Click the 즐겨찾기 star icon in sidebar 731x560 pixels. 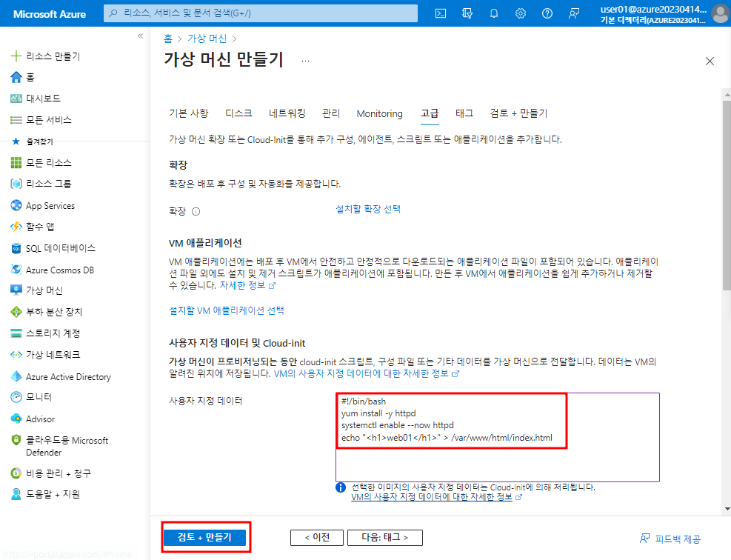click(16, 141)
